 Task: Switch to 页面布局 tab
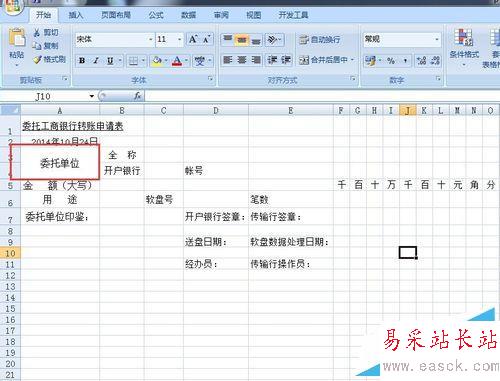(116, 15)
